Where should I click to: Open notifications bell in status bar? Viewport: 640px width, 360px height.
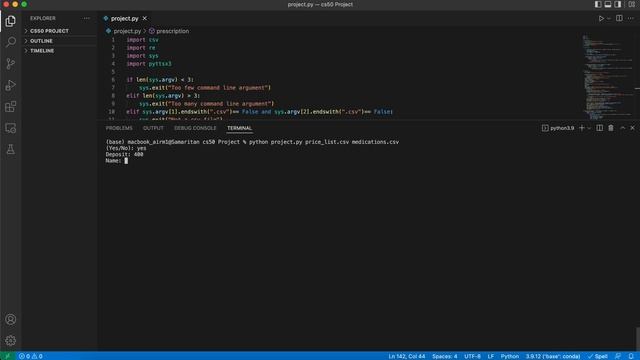[x=631, y=356]
